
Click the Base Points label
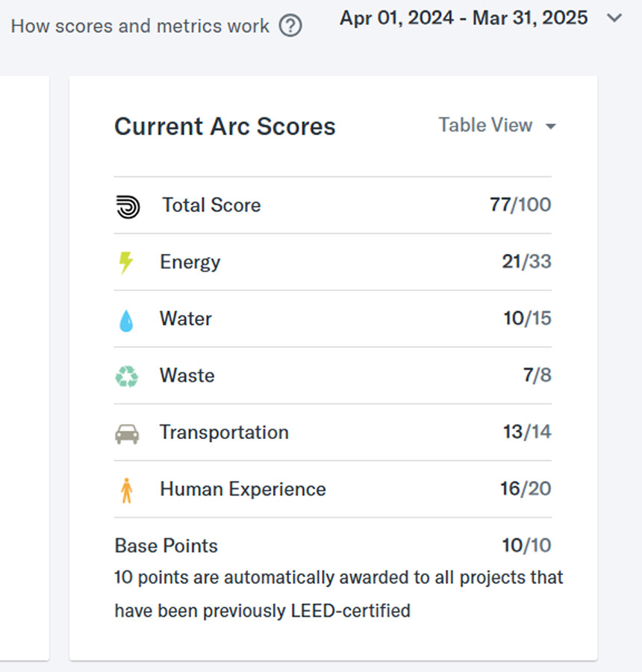click(x=166, y=546)
